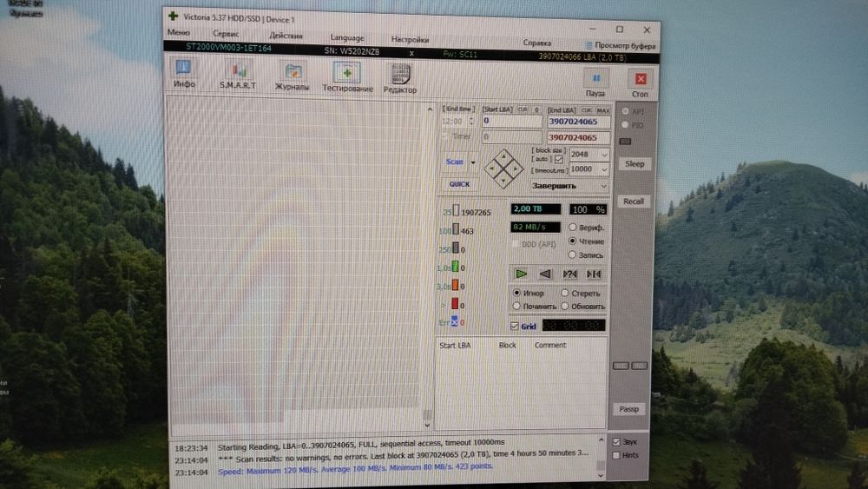Click the left arrow on diamond navigator
Viewport: 868px width, 489px height.
[491, 168]
